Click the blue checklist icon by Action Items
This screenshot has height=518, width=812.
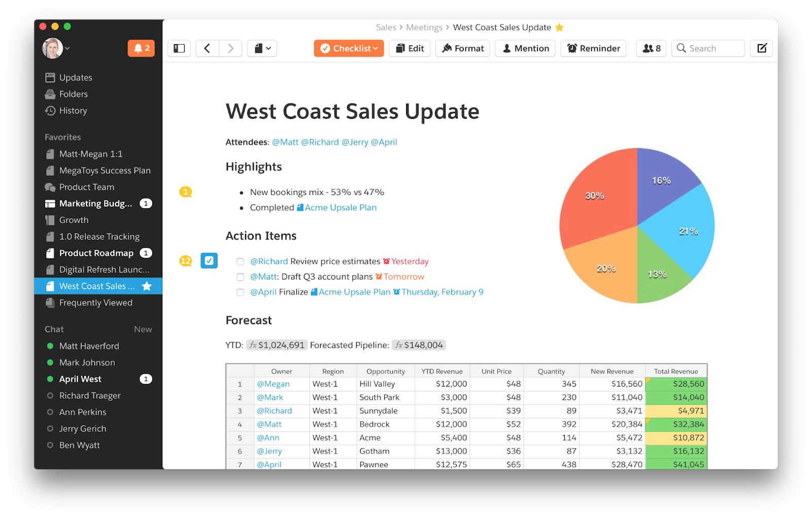pos(209,261)
